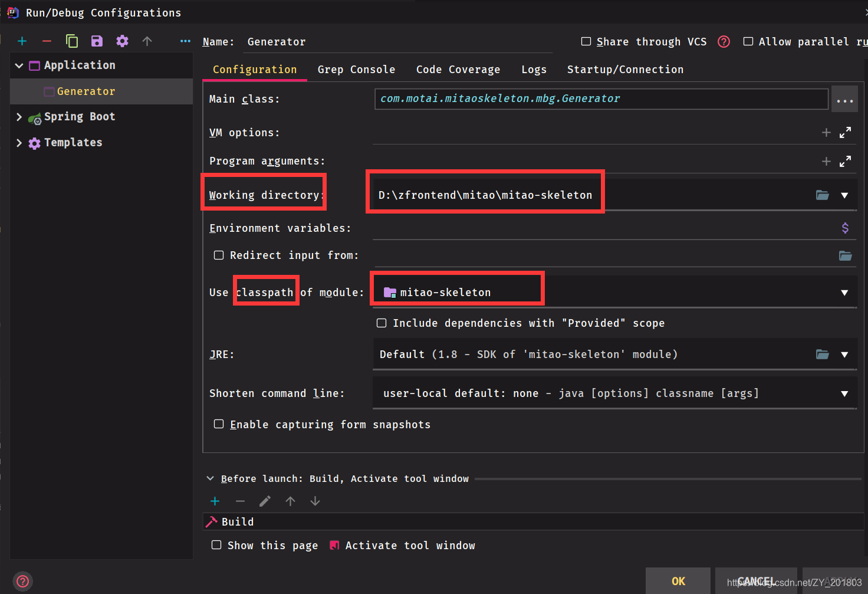Open JRE dropdown arrow

pos(844,355)
